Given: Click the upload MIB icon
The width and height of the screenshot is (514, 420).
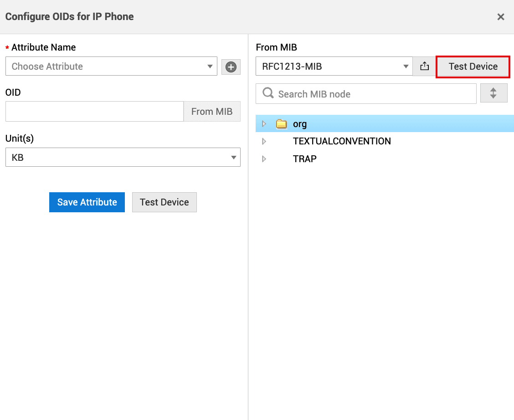Looking at the screenshot, I should click(424, 67).
